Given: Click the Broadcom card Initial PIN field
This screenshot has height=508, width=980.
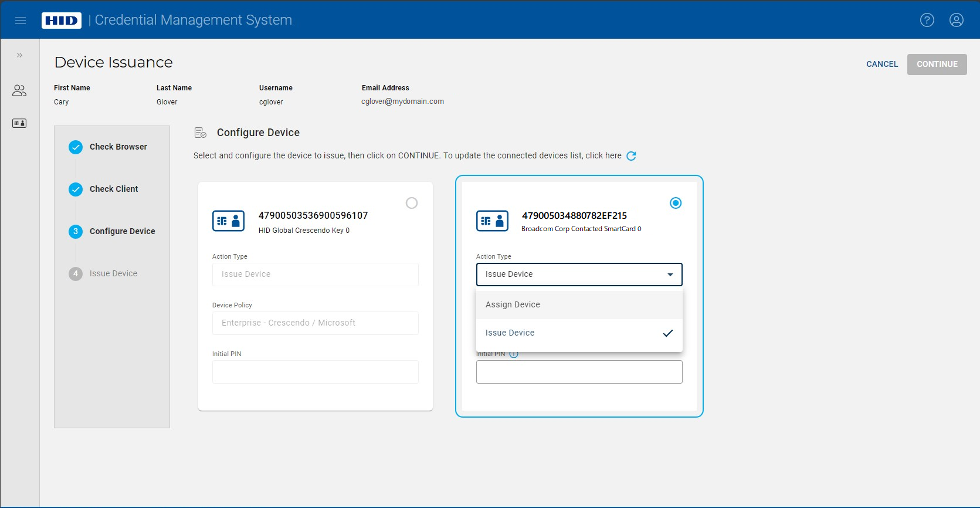Looking at the screenshot, I should tap(579, 372).
